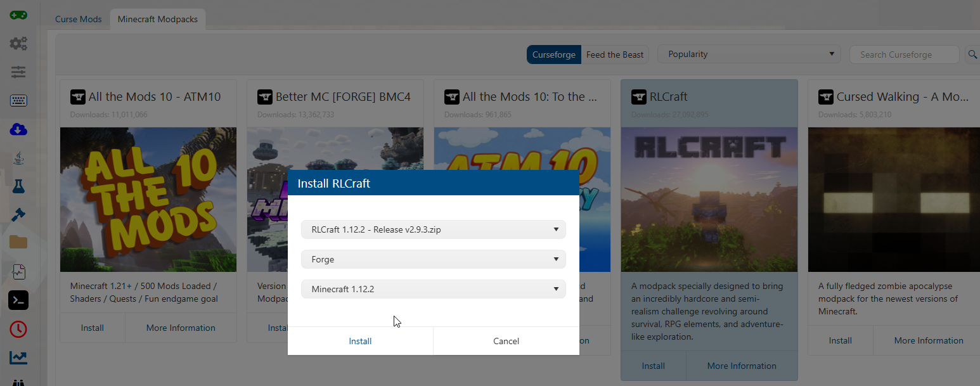This screenshot has width=980, height=386.
Task: Click the flask icon in sidebar
Action: click(x=18, y=186)
